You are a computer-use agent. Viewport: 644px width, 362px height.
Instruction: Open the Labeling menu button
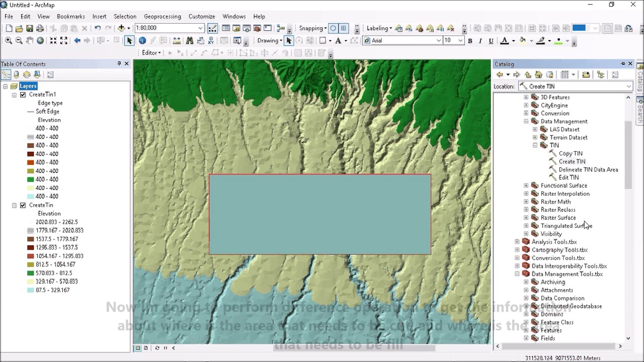click(x=379, y=28)
